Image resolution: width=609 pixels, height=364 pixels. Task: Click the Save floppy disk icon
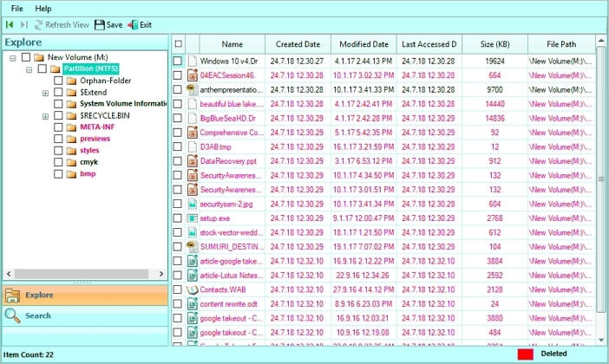click(x=100, y=24)
